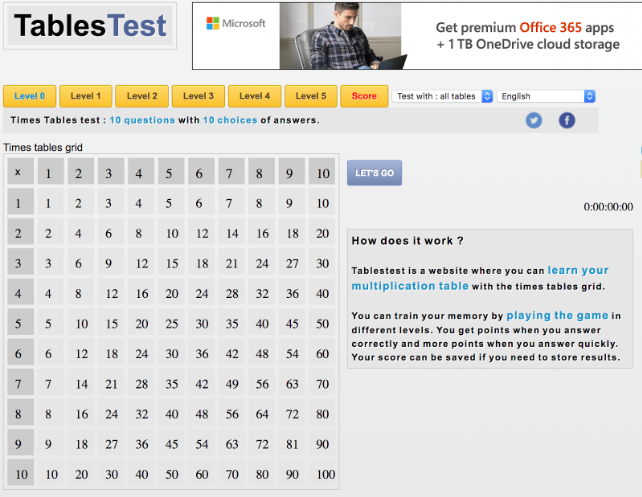Click cell 32 in row 4
This screenshot has width=642, height=497.
click(262, 292)
